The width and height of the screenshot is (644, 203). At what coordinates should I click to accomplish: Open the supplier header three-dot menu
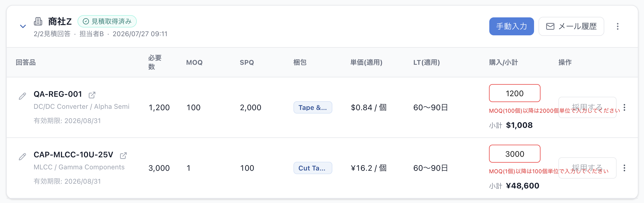pyautogui.click(x=618, y=26)
